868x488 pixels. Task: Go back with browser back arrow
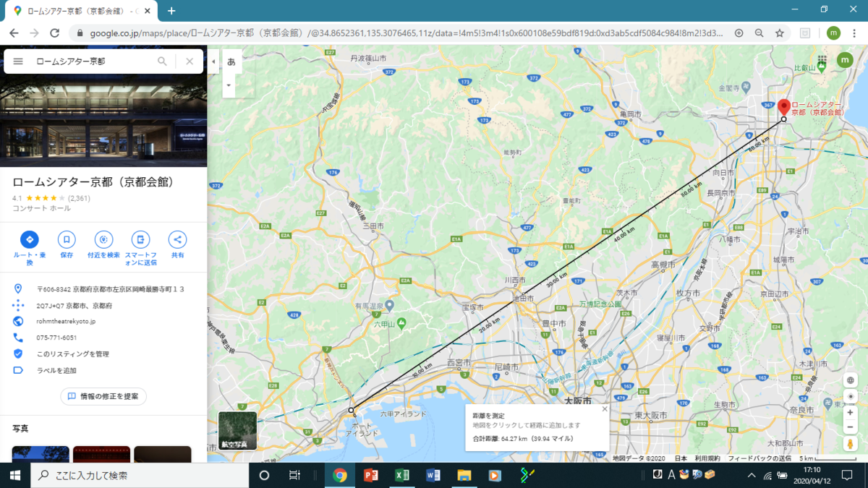click(14, 33)
